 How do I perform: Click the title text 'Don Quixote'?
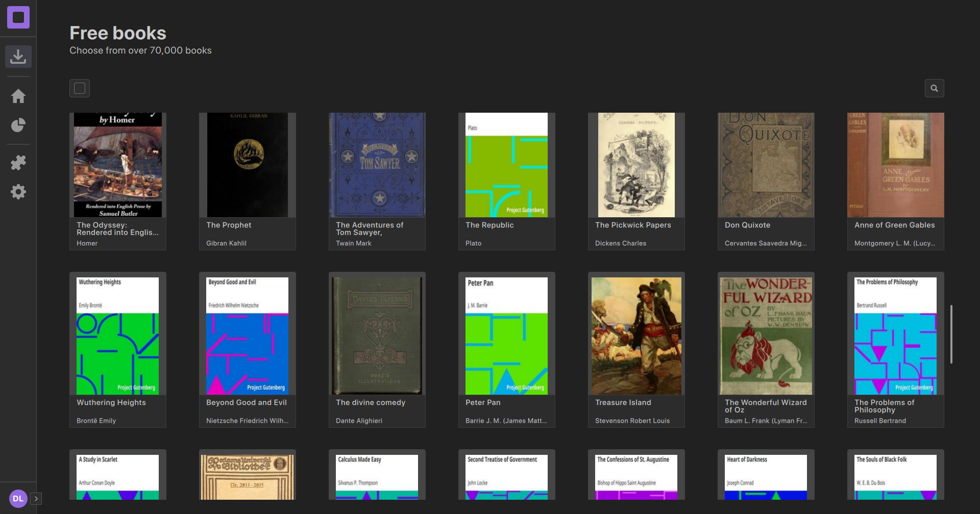click(x=748, y=225)
